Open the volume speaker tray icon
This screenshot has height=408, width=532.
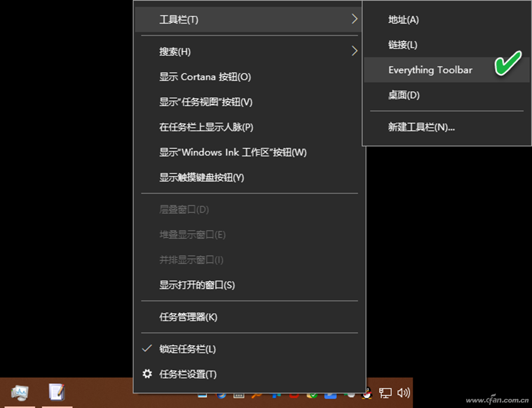click(x=403, y=393)
